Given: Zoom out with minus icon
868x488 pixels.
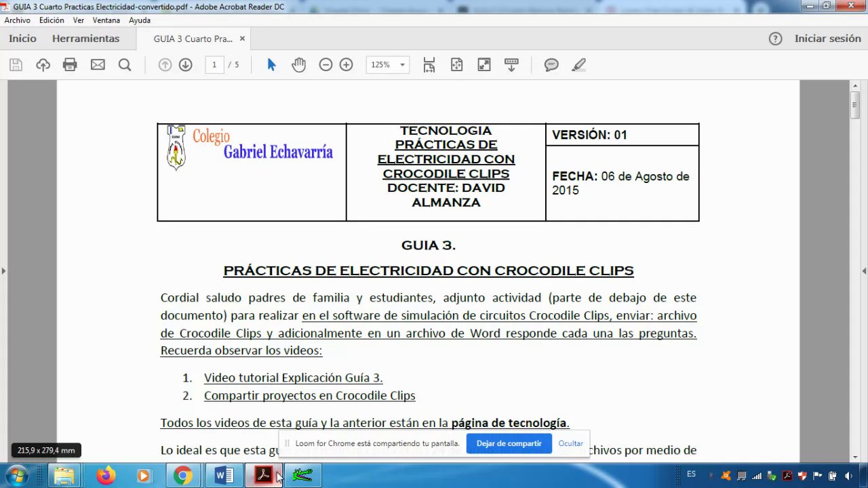Looking at the screenshot, I should pyautogui.click(x=325, y=65).
